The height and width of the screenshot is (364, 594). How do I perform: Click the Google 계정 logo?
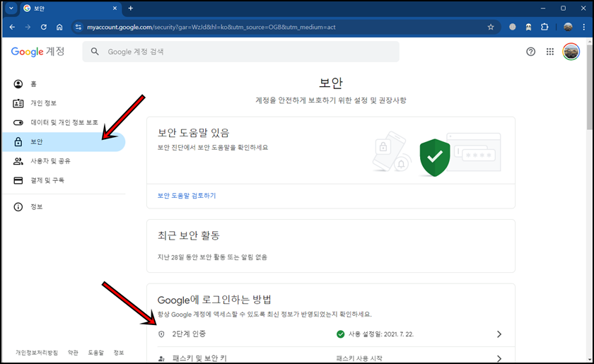coord(38,52)
